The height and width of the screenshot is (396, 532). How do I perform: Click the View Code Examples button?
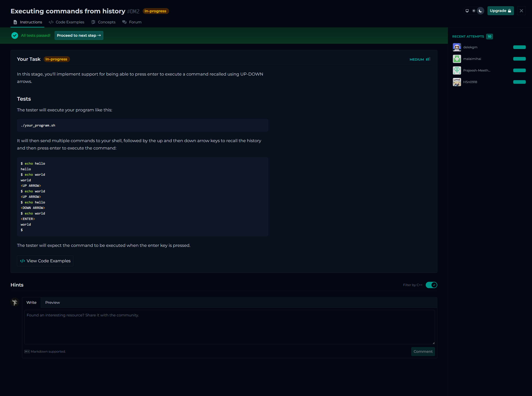coord(45,261)
